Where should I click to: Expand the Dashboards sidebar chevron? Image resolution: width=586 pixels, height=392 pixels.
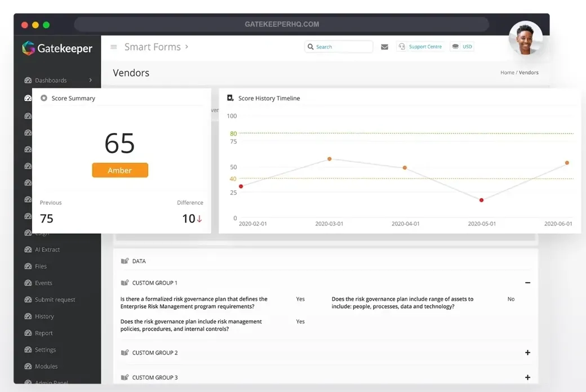(x=90, y=81)
